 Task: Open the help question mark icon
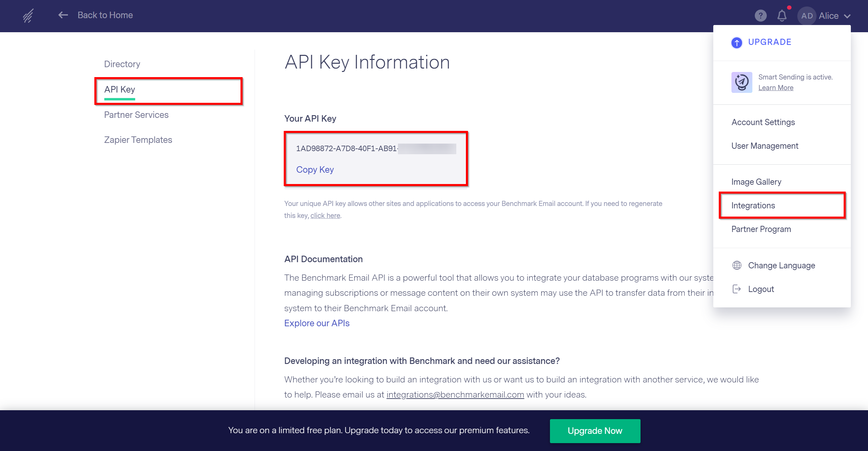pos(761,15)
